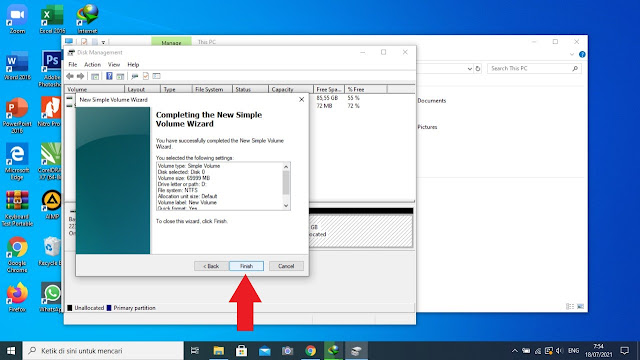The height and width of the screenshot is (360, 640).
Task: Open the Zoom desktop shortcut
Action: tap(17, 19)
